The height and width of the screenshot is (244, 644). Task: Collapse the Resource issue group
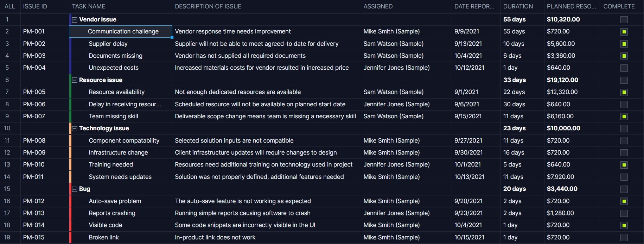pyautogui.click(x=75, y=80)
